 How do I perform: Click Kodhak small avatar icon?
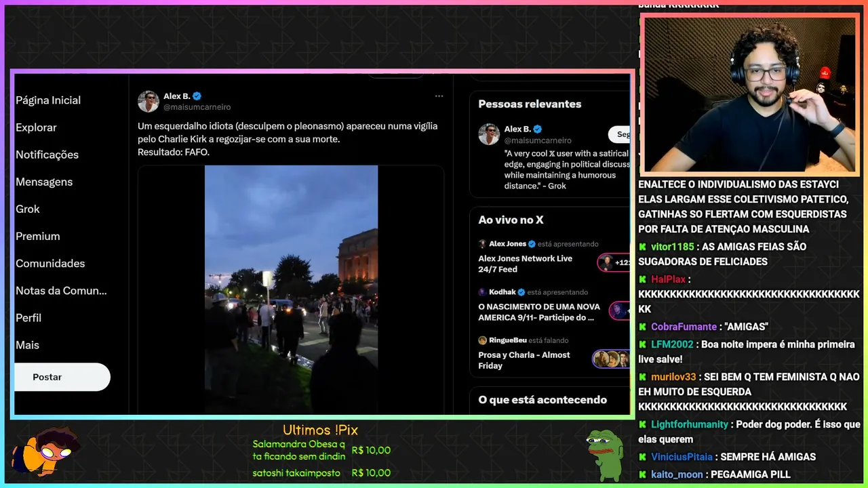[x=483, y=292]
